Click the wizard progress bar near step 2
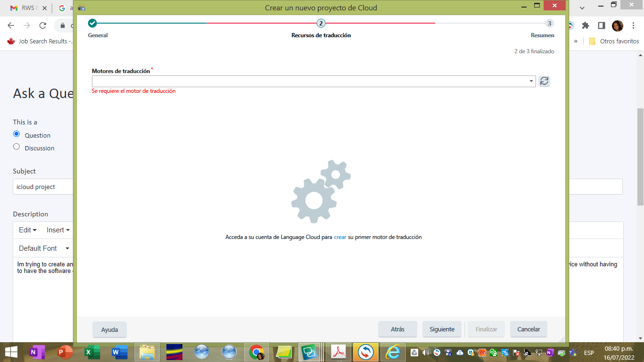 coord(322,22)
